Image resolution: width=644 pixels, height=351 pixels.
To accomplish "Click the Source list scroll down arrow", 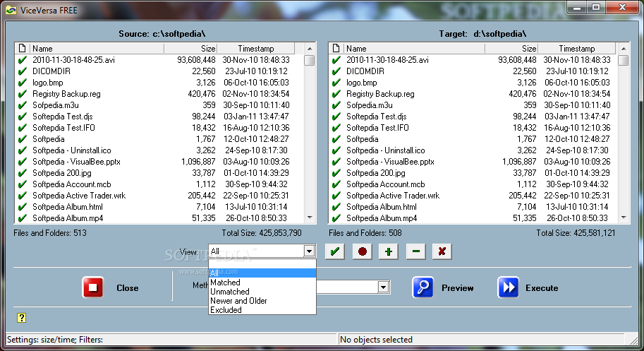I will pos(310,218).
